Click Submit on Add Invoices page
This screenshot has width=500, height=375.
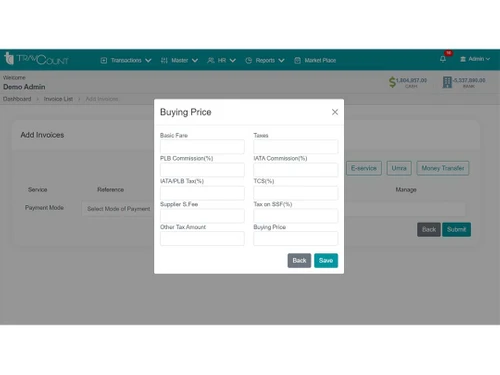point(456,229)
